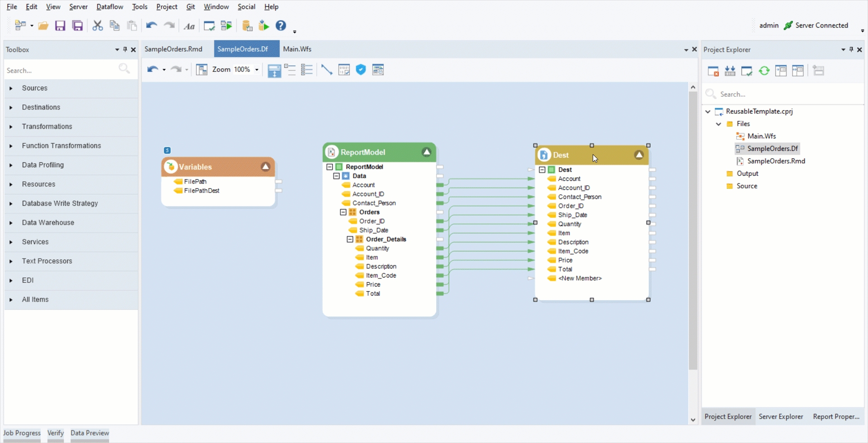Open the Zoom 100% dropdown

pos(257,70)
